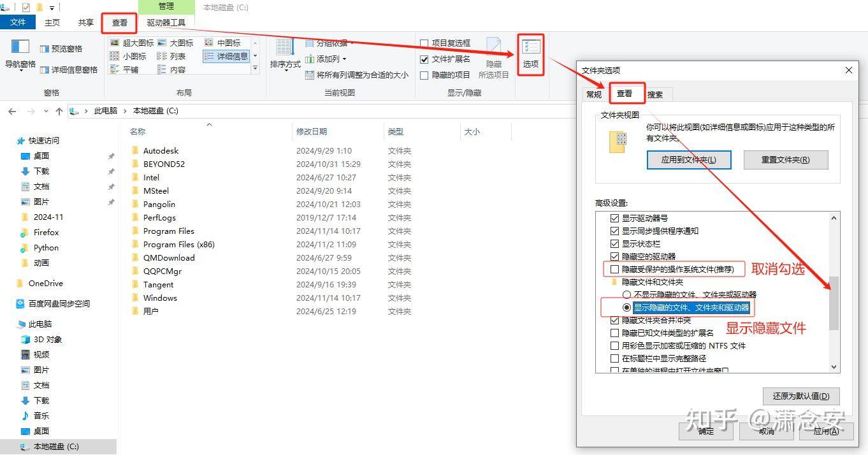Click Size all columns to fit
868x455 pixels.
[357, 75]
